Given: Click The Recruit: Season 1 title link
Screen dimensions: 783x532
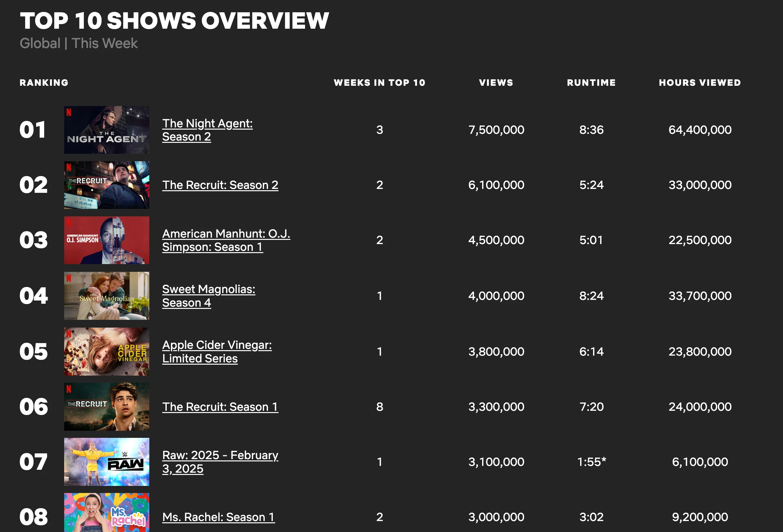Looking at the screenshot, I should tap(220, 407).
